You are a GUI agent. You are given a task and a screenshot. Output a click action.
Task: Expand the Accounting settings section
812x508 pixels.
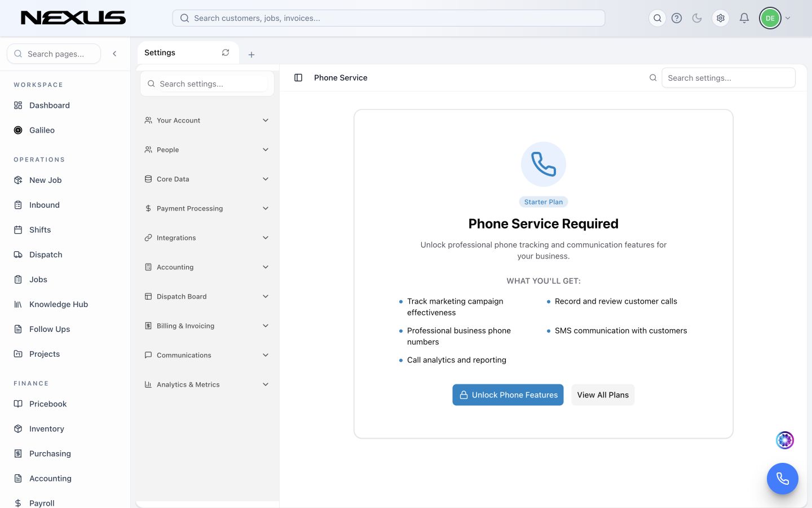(207, 267)
